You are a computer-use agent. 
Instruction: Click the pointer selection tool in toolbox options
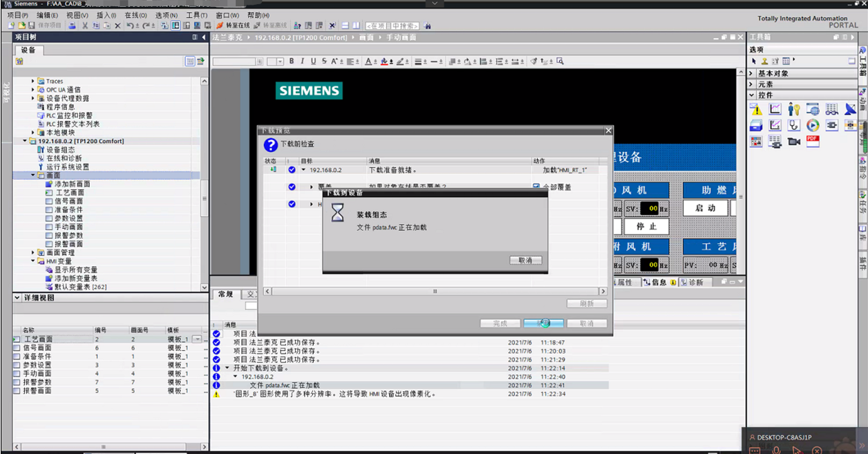(754, 62)
